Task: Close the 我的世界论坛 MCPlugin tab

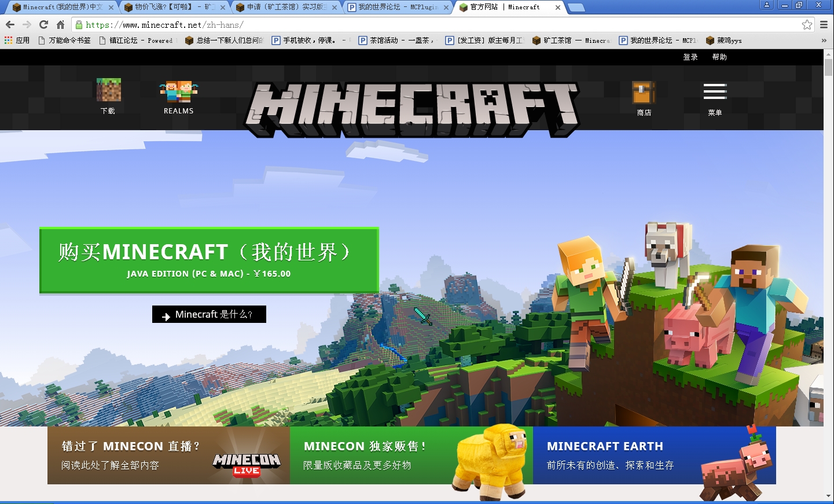Action: pos(446,8)
